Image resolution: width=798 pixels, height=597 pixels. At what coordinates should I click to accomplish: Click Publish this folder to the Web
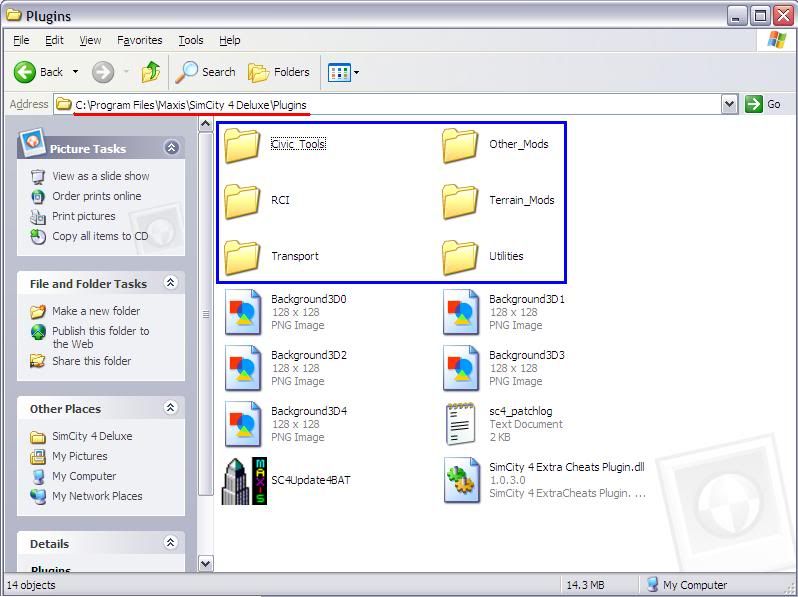101,337
